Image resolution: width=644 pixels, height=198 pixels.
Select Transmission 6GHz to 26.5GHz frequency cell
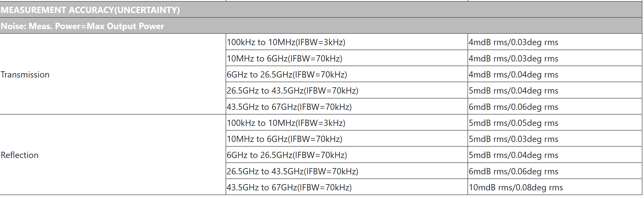[287, 75]
